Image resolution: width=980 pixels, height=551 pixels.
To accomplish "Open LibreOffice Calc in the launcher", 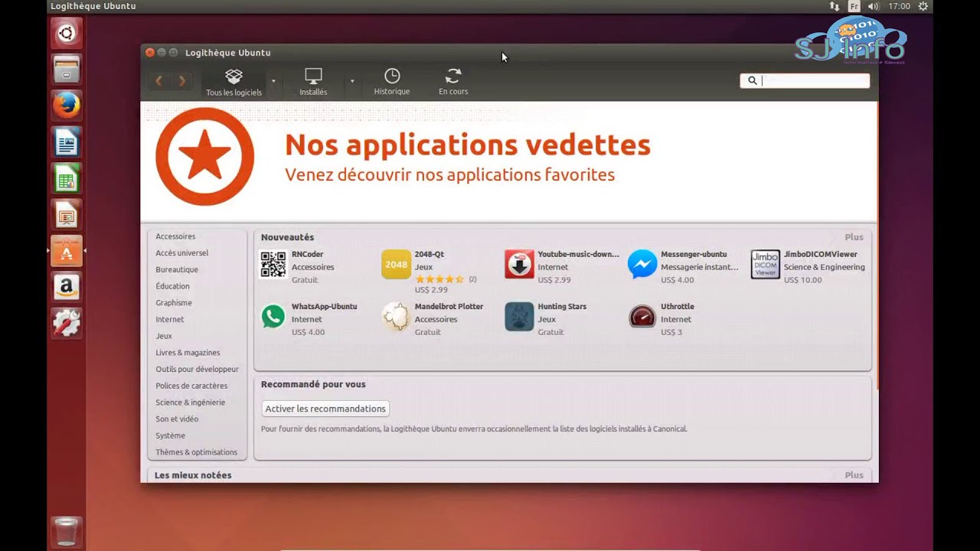I will (x=67, y=178).
